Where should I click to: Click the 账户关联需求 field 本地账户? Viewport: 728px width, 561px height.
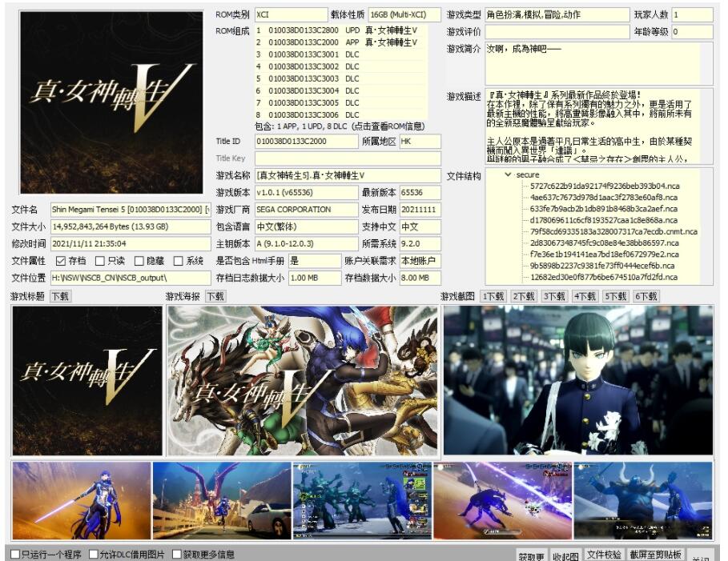[420, 261]
